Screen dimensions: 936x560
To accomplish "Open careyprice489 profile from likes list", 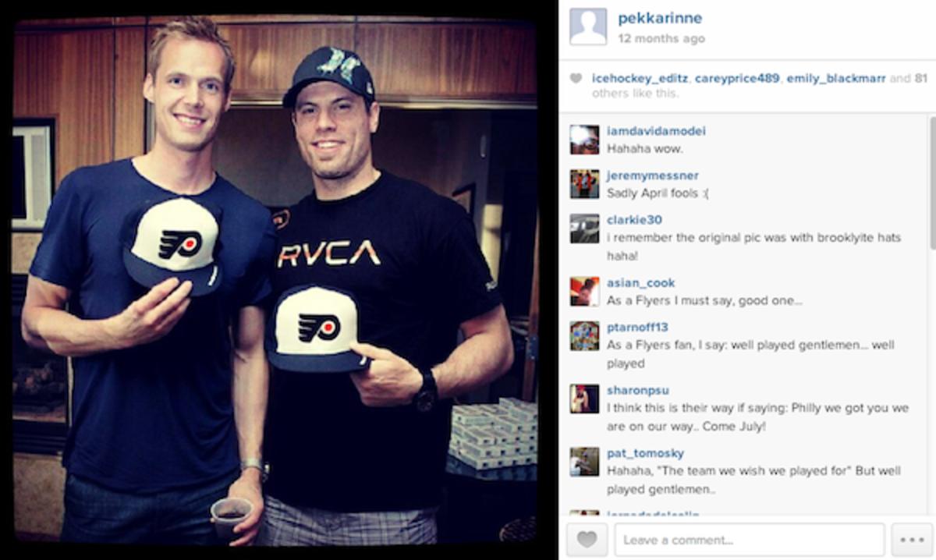I will click(x=736, y=78).
